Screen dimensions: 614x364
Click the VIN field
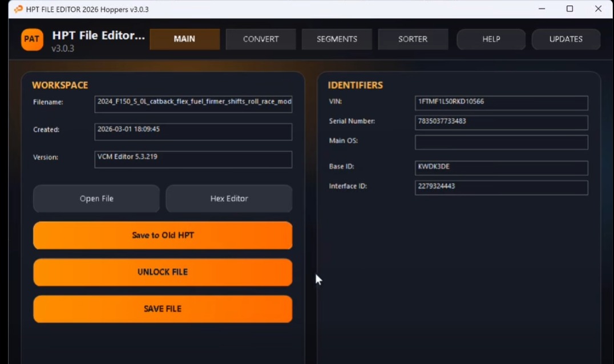[x=501, y=103]
